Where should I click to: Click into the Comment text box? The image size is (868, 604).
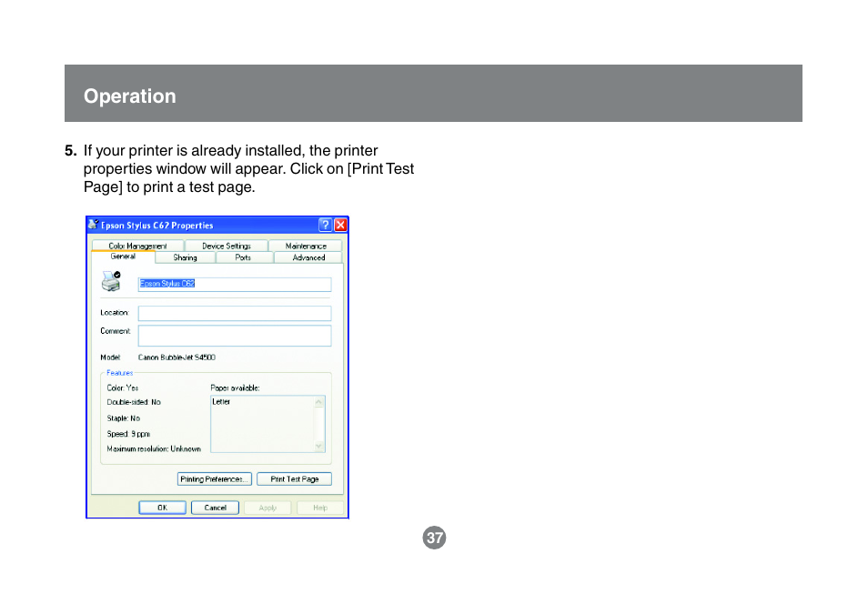pos(235,336)
